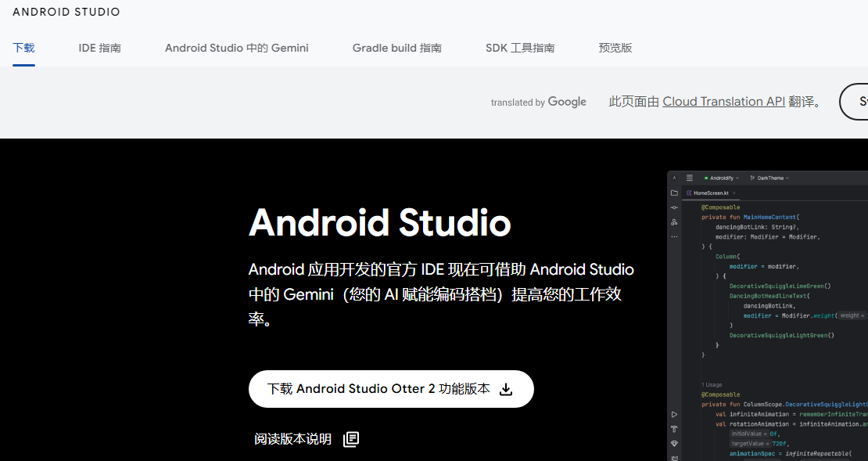Open DarkTheme branch dropdown in IDE screenshot
This screenshot has width=868, height=461.
(x=769, y=178)
